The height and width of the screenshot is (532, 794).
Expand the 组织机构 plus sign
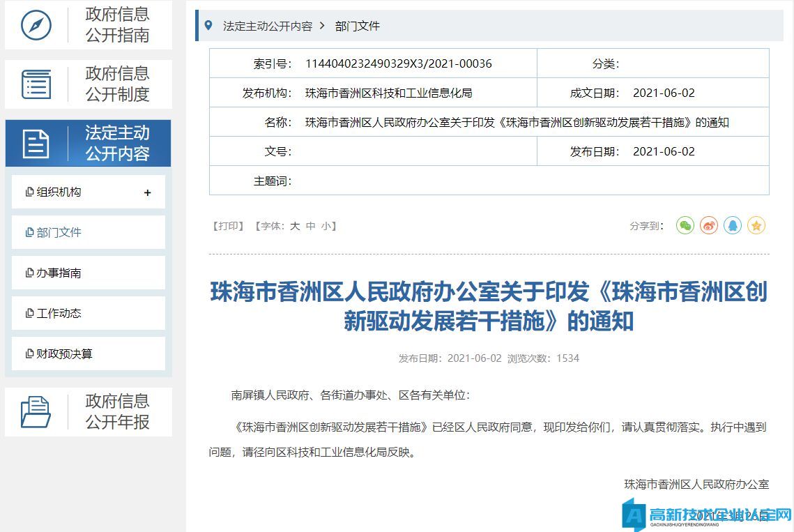coord(147,192)
